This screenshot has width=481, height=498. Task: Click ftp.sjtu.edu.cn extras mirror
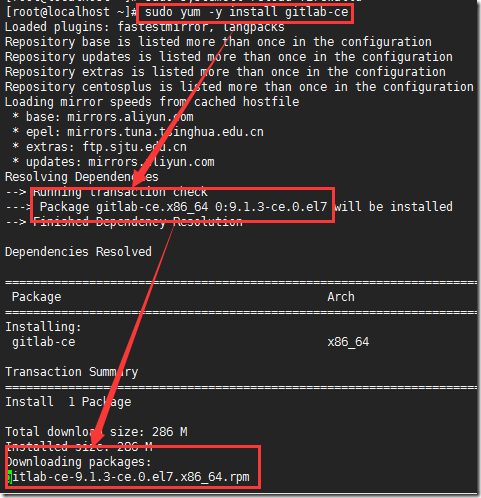tap(134, 147)
